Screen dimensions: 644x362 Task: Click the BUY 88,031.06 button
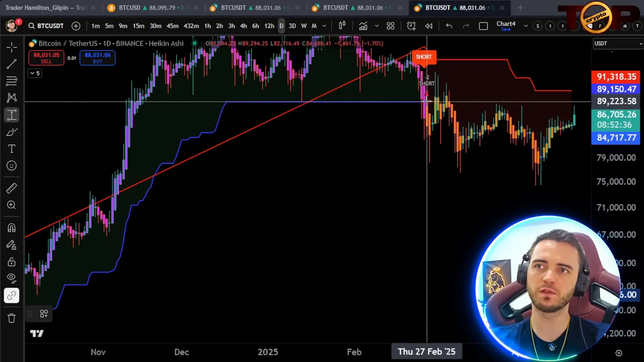[x=98, y=58]
